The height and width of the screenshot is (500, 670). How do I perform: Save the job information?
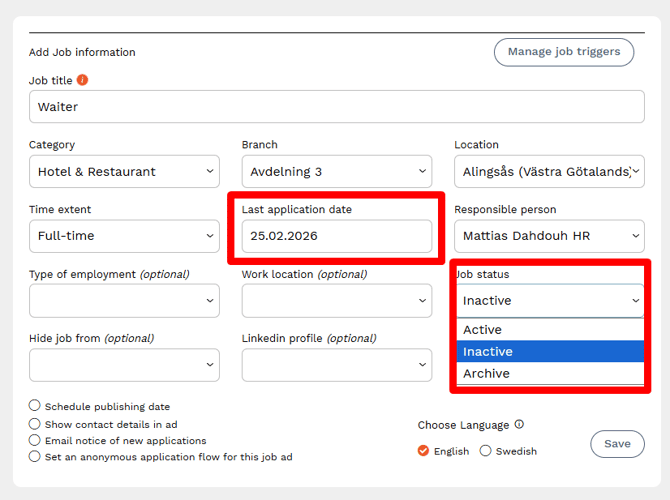617,444
